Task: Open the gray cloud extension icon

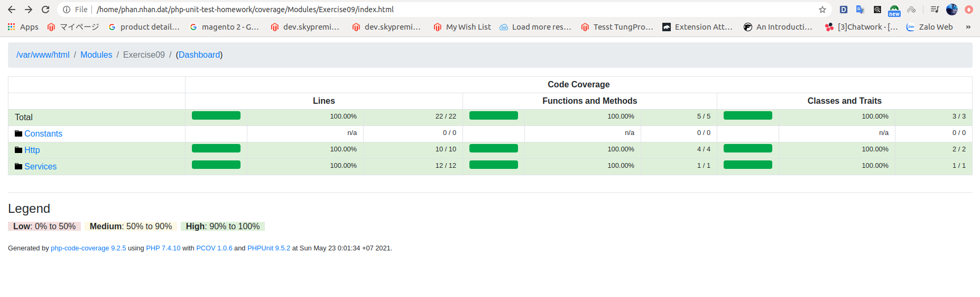Action: [911, 10]
